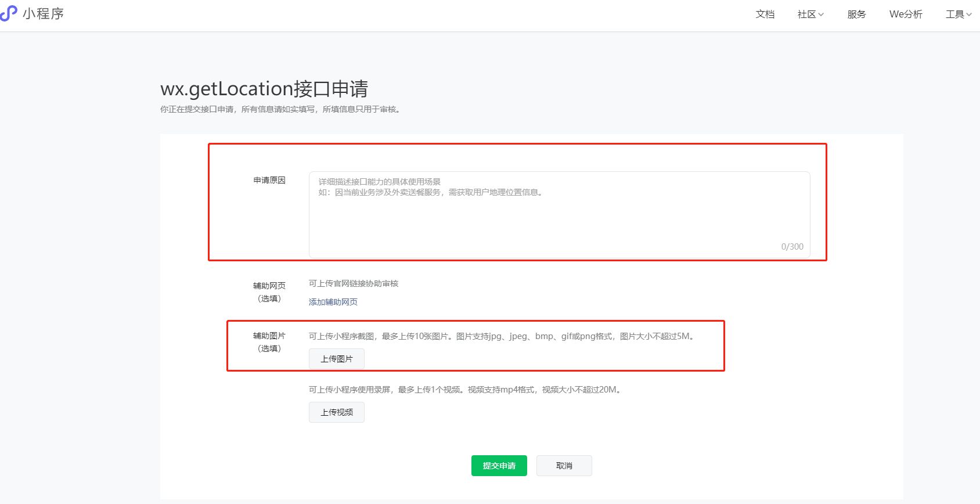
Task: Focus the 申请原因 text area
Action: 560,214
